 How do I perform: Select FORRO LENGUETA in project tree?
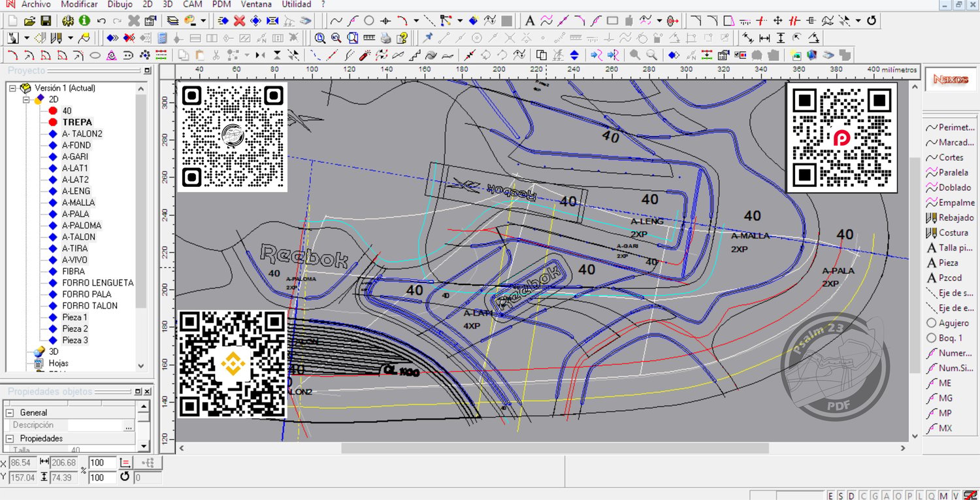[x=98, y=283]
